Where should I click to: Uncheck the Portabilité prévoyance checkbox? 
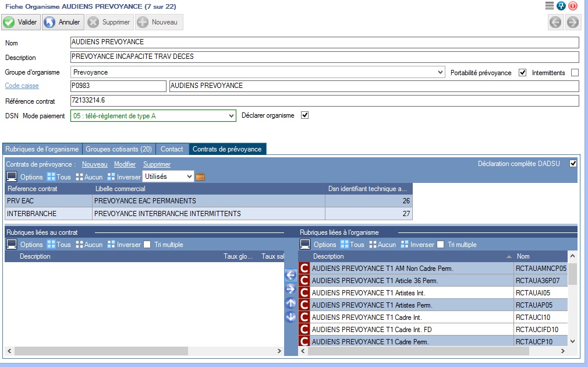pyautogui.click(x=522, y=73)
